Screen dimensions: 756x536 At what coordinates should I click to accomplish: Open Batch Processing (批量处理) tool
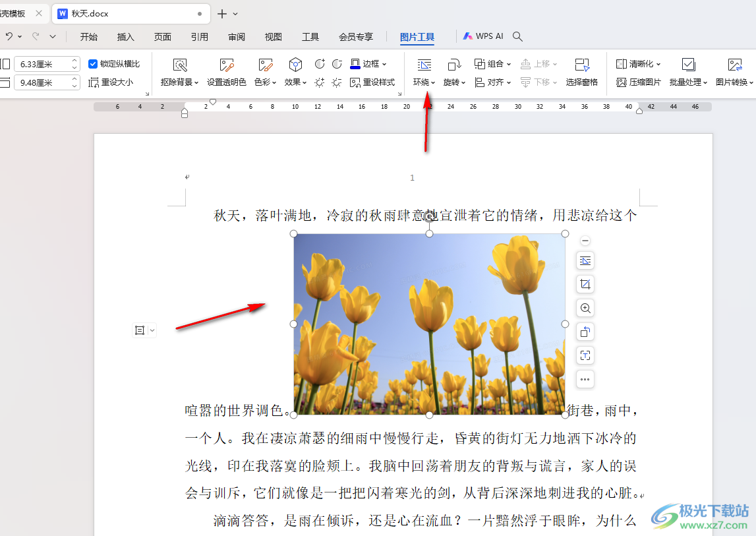coord(689,73)
